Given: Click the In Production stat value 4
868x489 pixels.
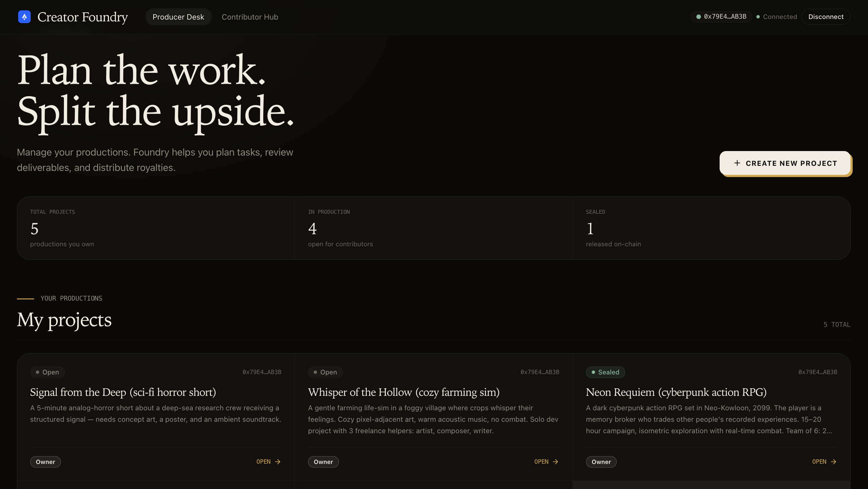Looking at the screenshot, I should (312, 229).
